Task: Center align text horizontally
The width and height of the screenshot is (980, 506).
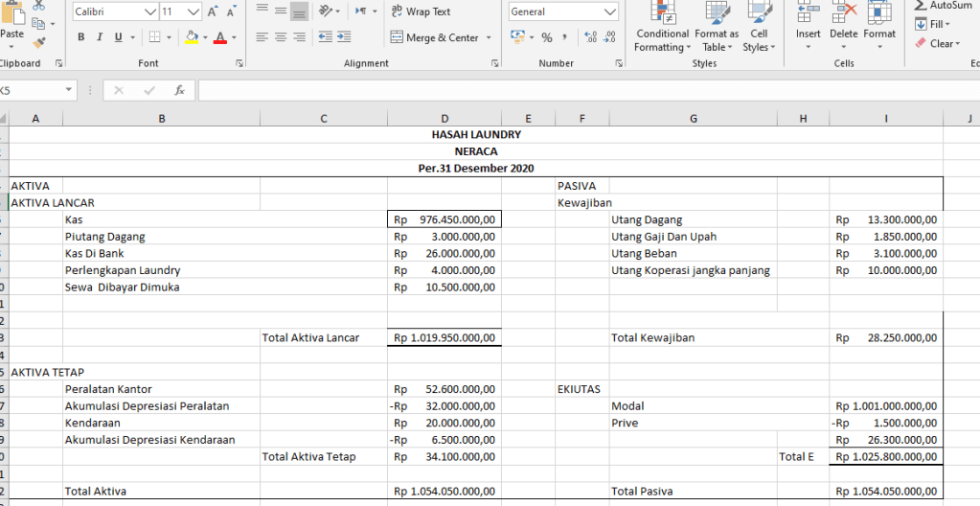Action: pyautogui.click(x=281, y=37)
